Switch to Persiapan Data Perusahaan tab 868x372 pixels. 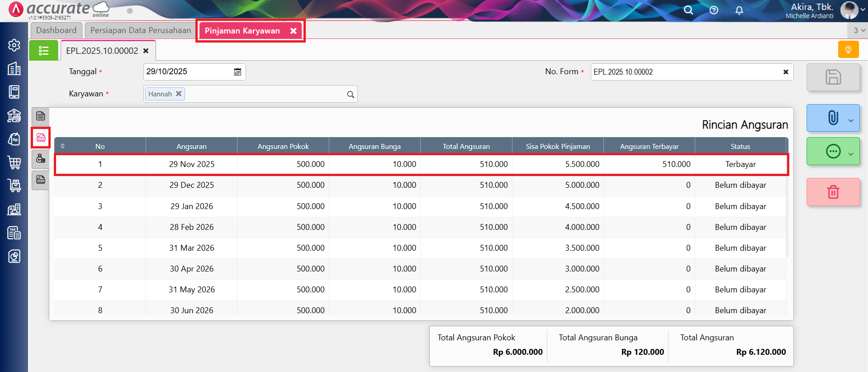(x=141, y=30)
